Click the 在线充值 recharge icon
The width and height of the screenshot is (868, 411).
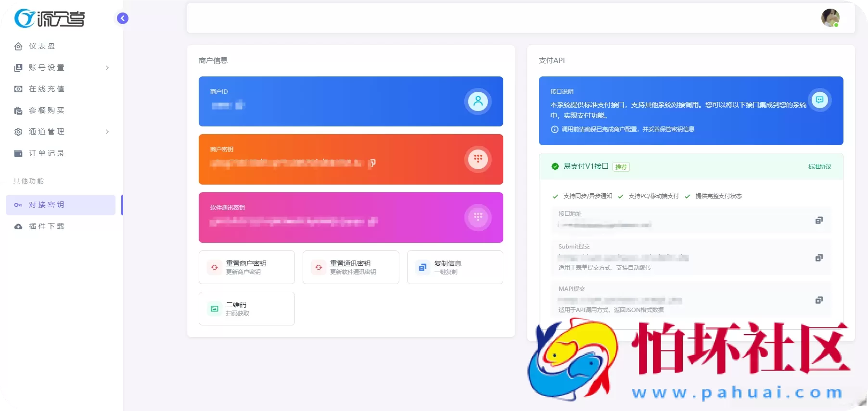(18, 89)
